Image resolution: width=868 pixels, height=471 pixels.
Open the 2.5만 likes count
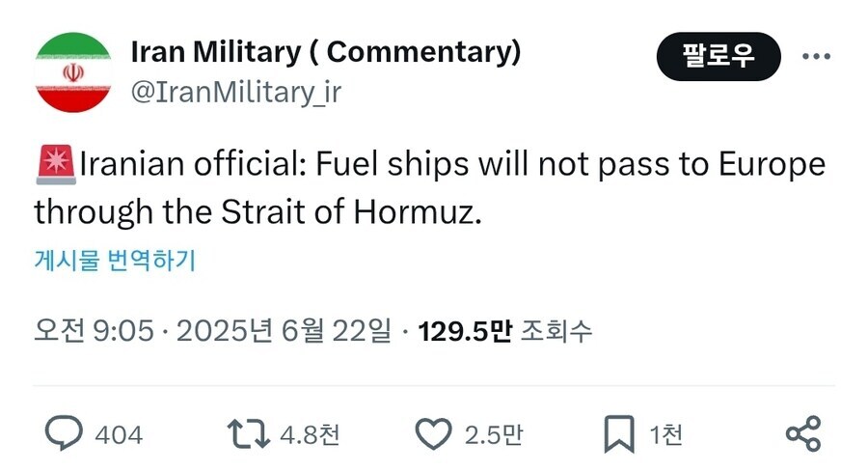coord(494,434)
